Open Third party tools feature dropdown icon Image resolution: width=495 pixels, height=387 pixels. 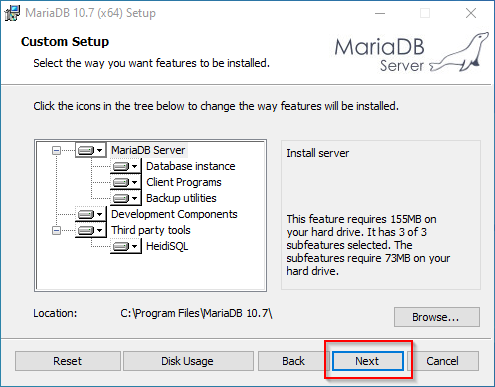coord(90,230)
